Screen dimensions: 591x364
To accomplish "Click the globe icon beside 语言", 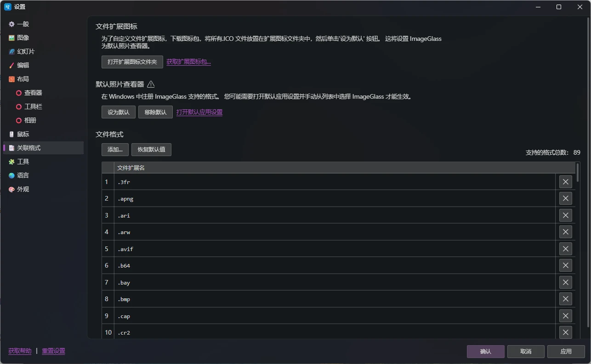I will [x=11, y=175].
